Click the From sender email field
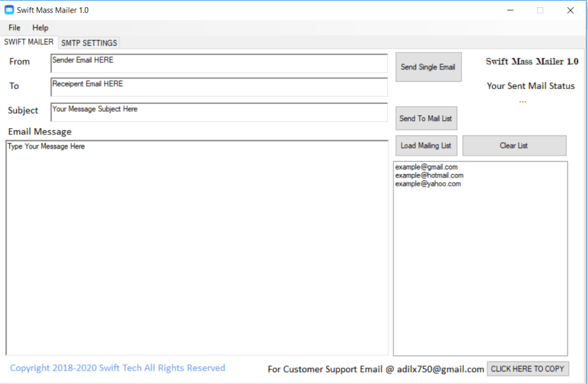The image size is (588, 384). tap(219, 63)
